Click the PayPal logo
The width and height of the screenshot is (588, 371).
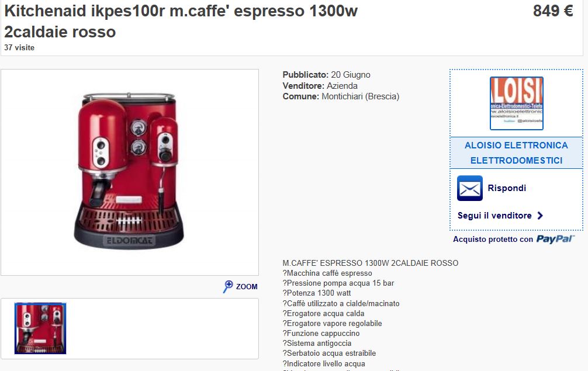[x=555, y=239]
